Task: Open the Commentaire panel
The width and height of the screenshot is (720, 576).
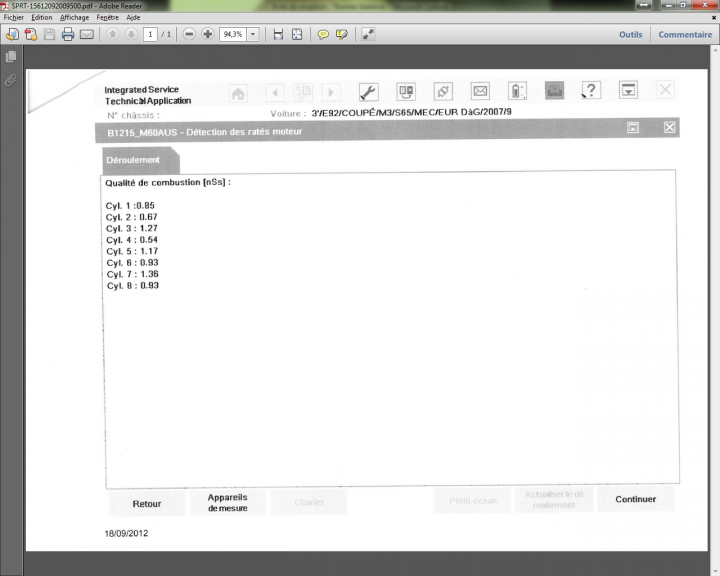Action: pyautogui.click(x=685, y=34)
